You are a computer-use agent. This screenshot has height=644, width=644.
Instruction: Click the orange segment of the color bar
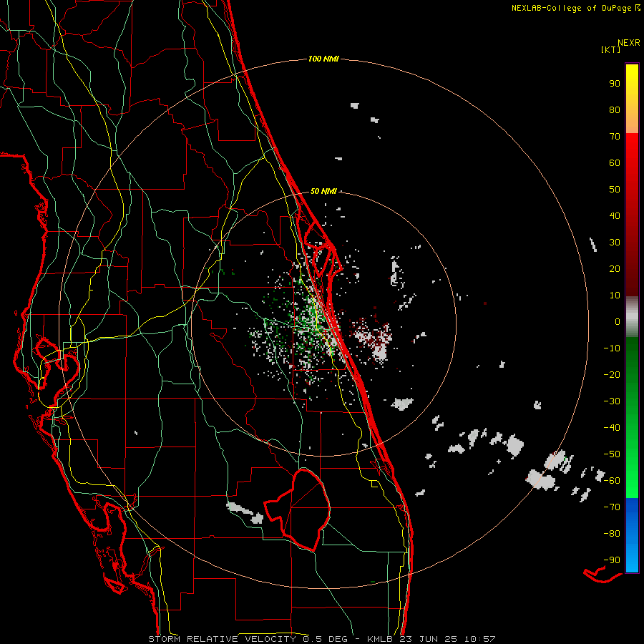tap(632, 121)
